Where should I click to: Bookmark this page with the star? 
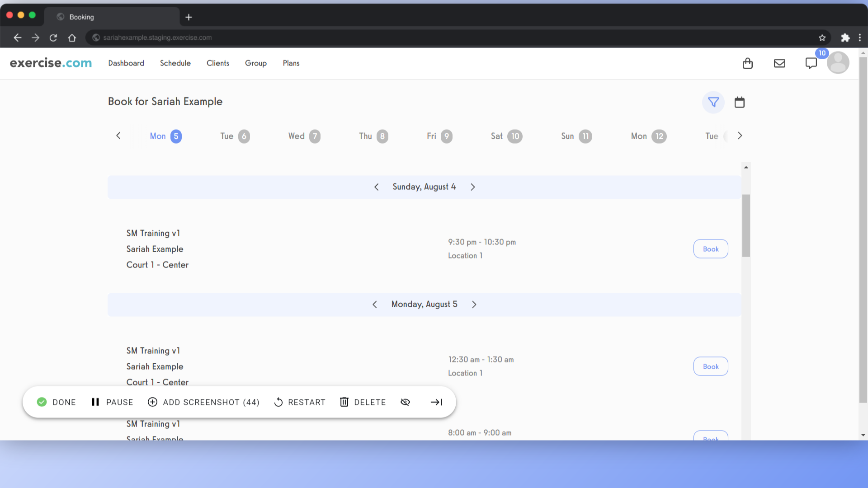coord(822,38)
